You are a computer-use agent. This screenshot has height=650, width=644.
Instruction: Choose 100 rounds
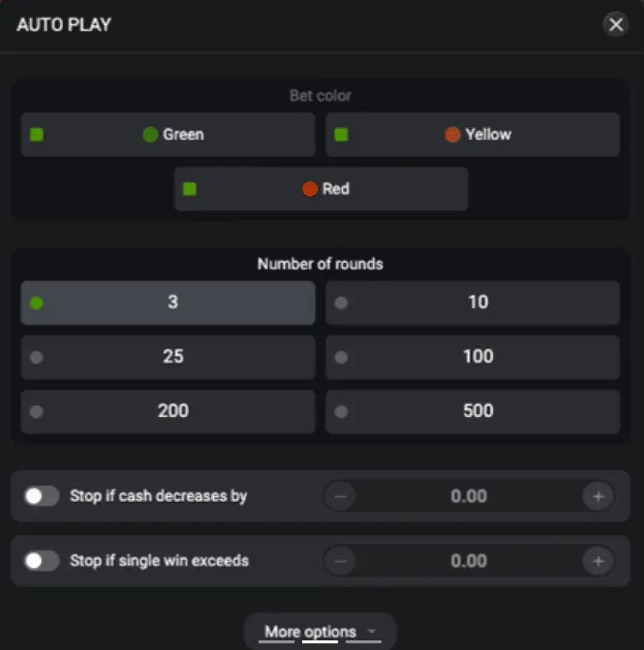tap(473, 357)
